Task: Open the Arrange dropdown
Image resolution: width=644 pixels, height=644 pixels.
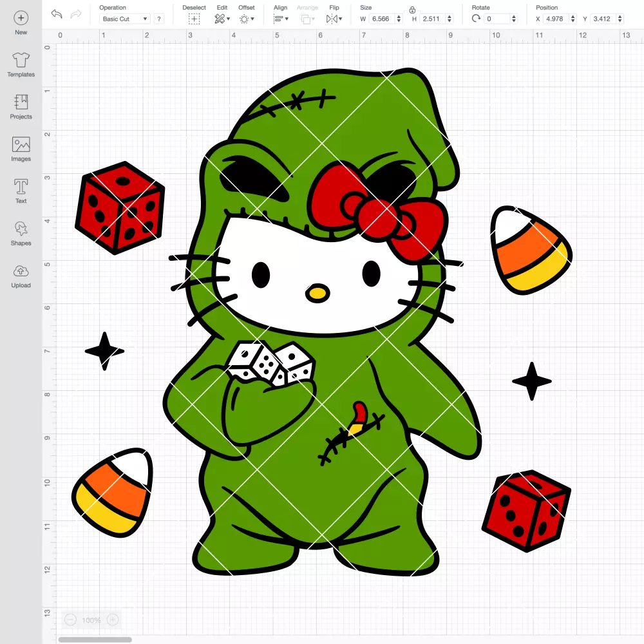Action: coord(308,19)
